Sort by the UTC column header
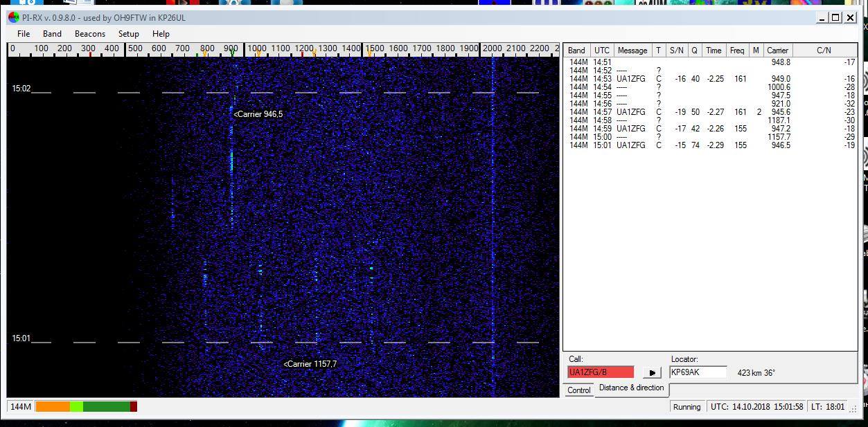This screenshot has width=868, height=427. [x=602, y=50]
